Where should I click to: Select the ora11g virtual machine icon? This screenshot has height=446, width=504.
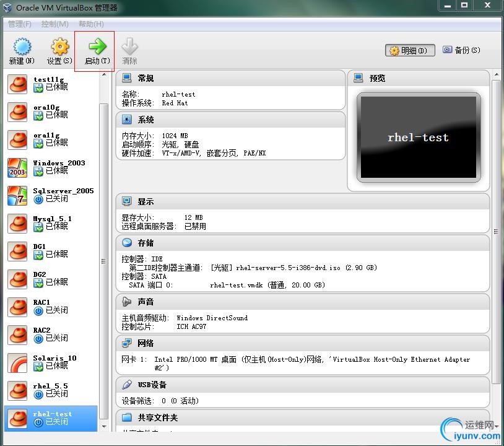coord(18,140)
